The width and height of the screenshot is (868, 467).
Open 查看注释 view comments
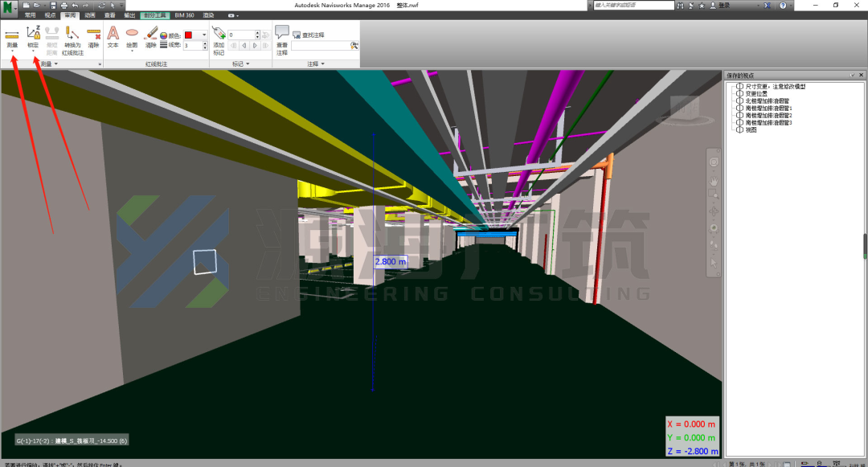tap(282, 40)
